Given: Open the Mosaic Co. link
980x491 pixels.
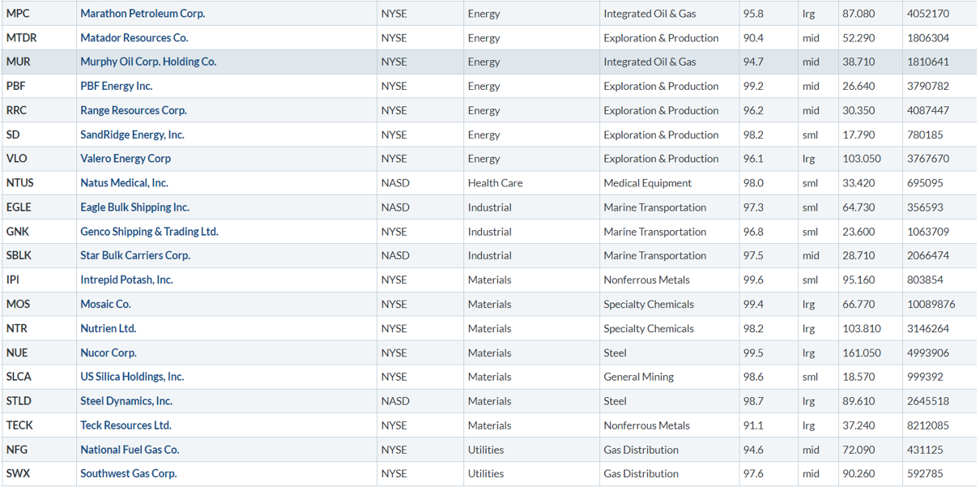Looking at the screenshot, I should pos(105,304).
